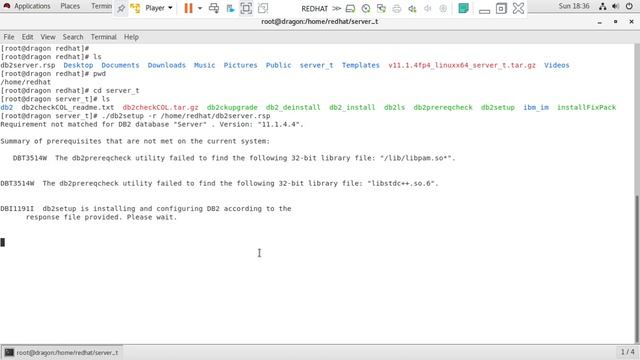
Task: Open the terminal View menu
Action: [48, 37]
